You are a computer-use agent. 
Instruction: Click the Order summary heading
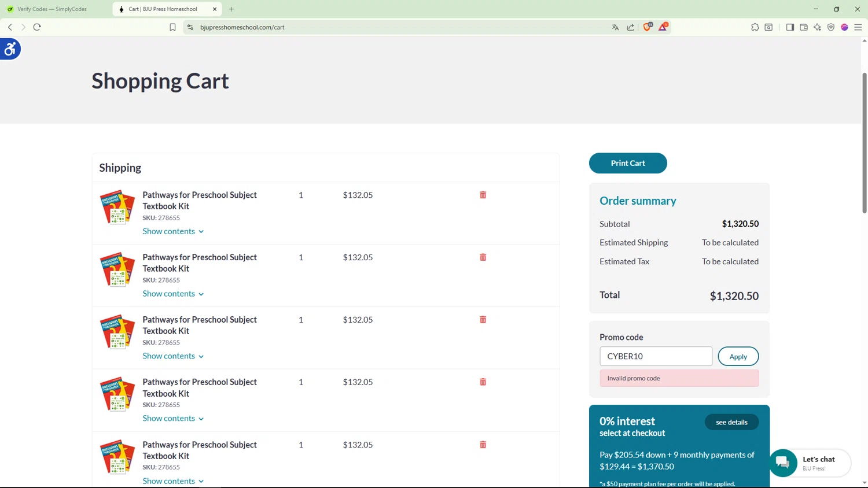click(638, 201)
